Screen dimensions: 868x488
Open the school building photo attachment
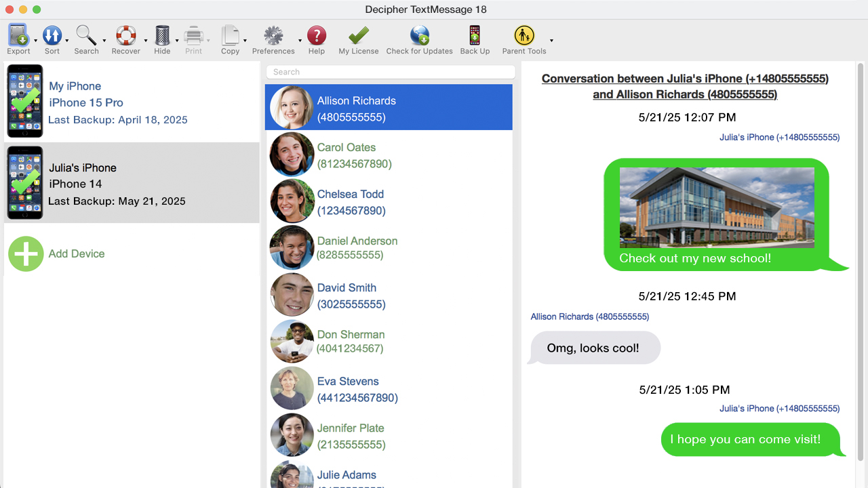[x=717, y=207]
